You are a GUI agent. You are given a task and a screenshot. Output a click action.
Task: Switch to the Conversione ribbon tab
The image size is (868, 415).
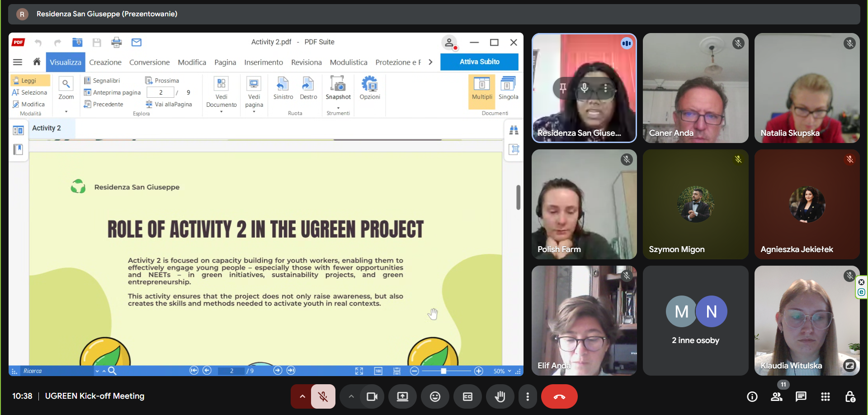click(x=149, y=62)
